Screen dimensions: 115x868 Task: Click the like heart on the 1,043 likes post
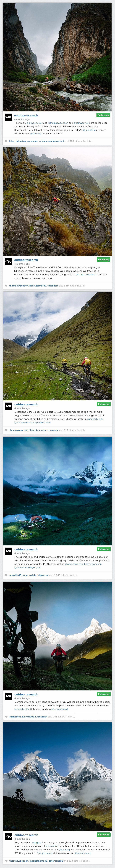(x=6, y=575)
